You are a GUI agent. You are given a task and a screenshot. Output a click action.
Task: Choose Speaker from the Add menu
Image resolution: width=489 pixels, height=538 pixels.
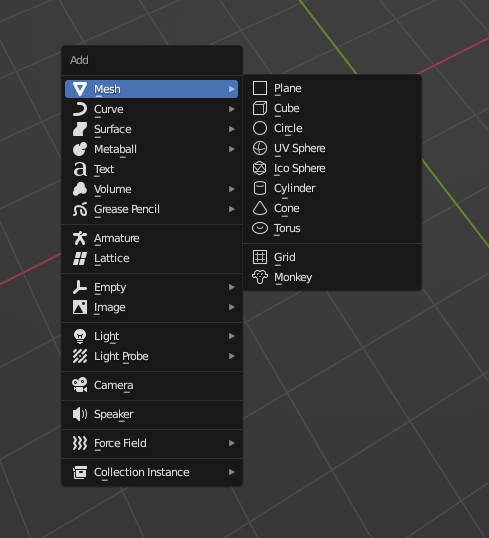(x=151, y=414)
